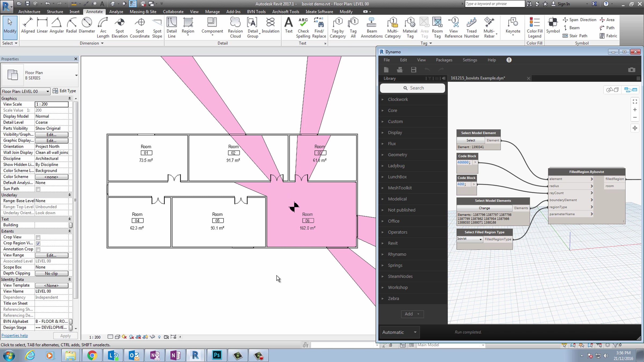Open the Keynote dropdown tool
The image size is (644, 362).
(513, 27)
